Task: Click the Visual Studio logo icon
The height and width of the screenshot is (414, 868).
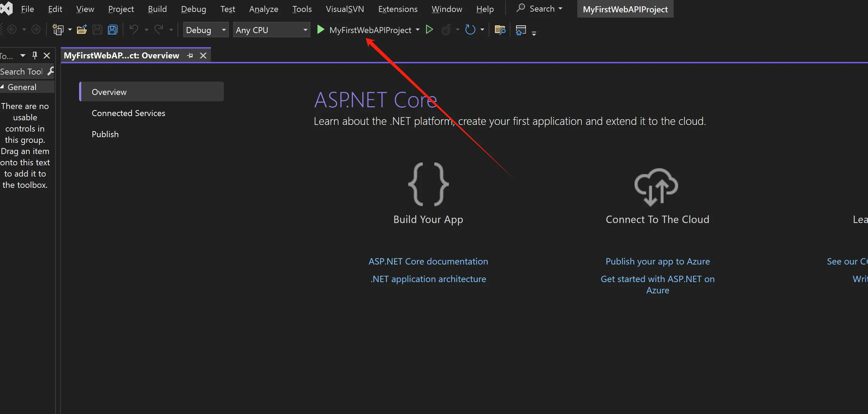Action: (x=6, y=8)
